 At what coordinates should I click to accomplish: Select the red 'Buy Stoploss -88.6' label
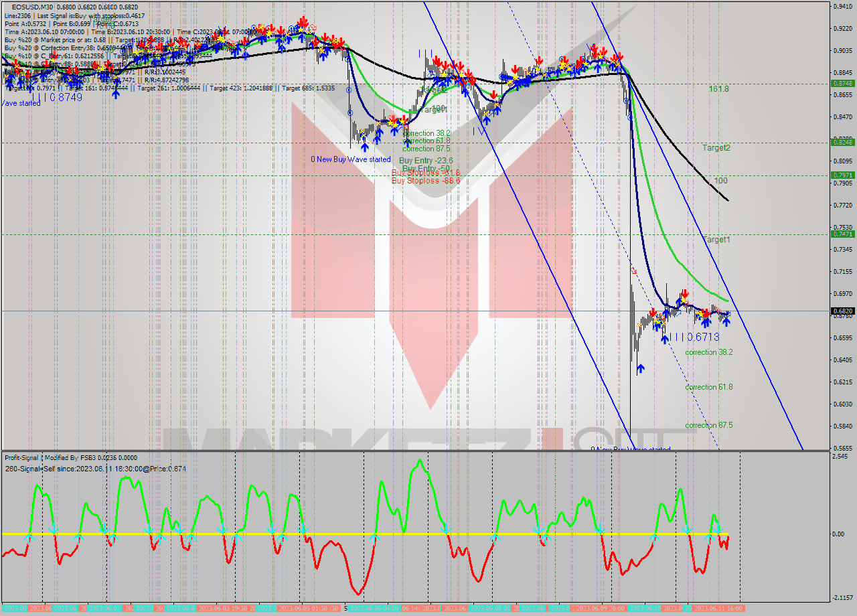tap(425, 181)
